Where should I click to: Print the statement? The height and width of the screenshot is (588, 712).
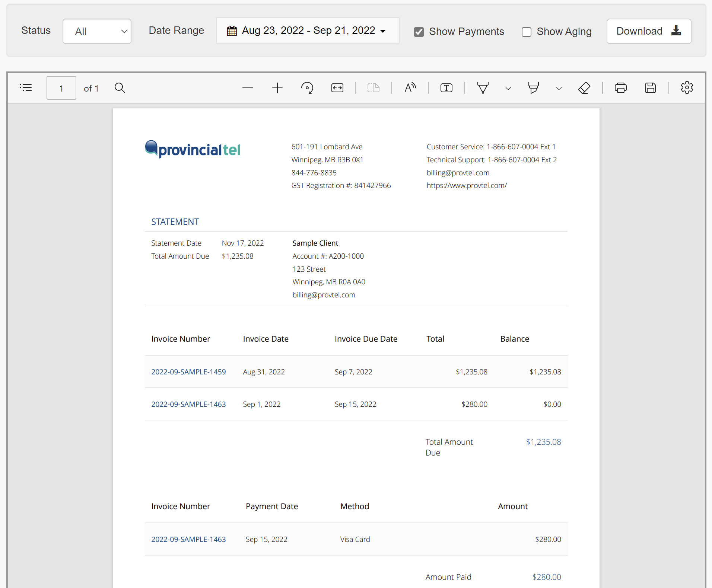tap(621, 88)
